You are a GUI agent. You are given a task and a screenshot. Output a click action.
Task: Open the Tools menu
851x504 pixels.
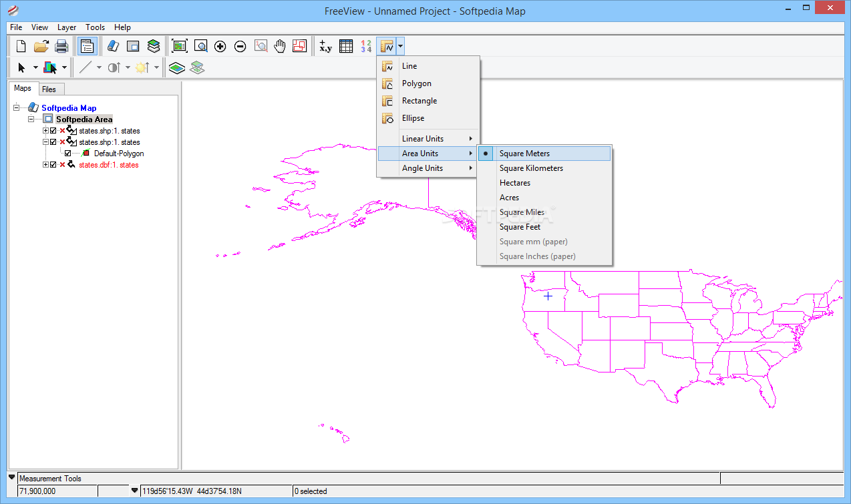pyautogui.click(x=96, y=27)
